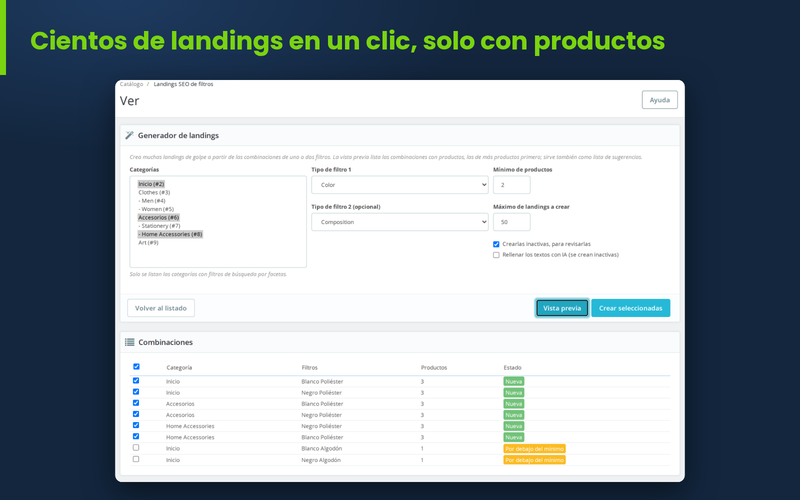The width and height of the screenshot is (800, 500).
Task: Uncheck the Accesorios Blanco Poliéster row checkbox
Action: pyautogui.click(x=136, y=403)
